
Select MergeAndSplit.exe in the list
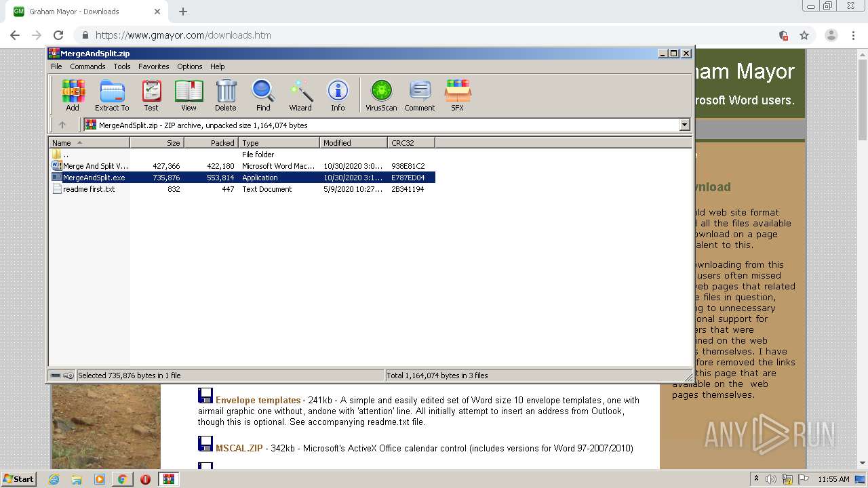click(x=242, y=178)
